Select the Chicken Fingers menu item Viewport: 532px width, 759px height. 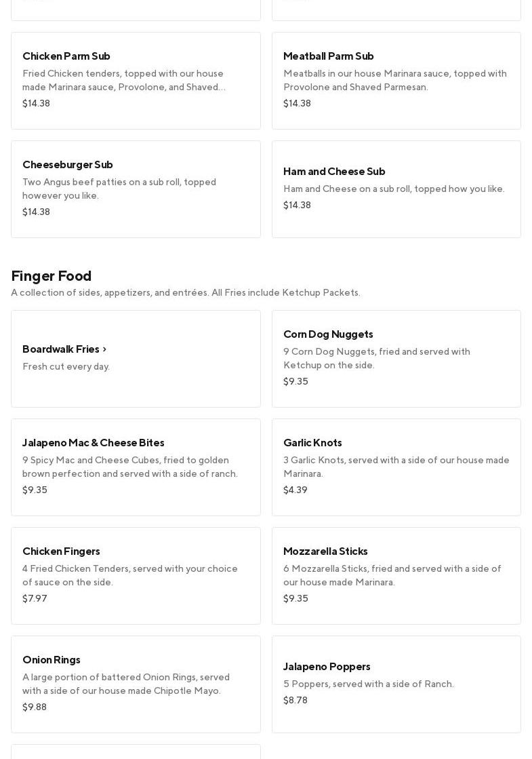tap(136, 576)
